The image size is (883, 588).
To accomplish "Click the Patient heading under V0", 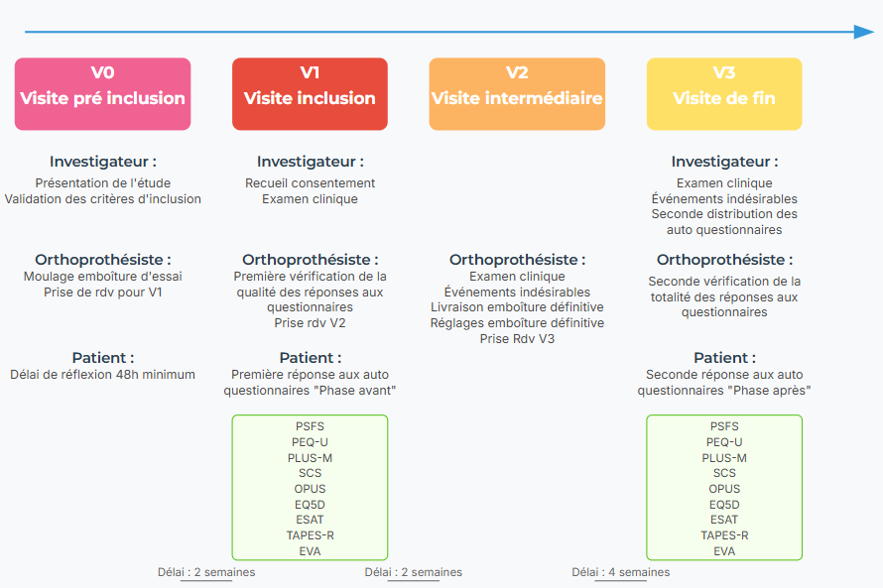I will (x=102, y=358).
